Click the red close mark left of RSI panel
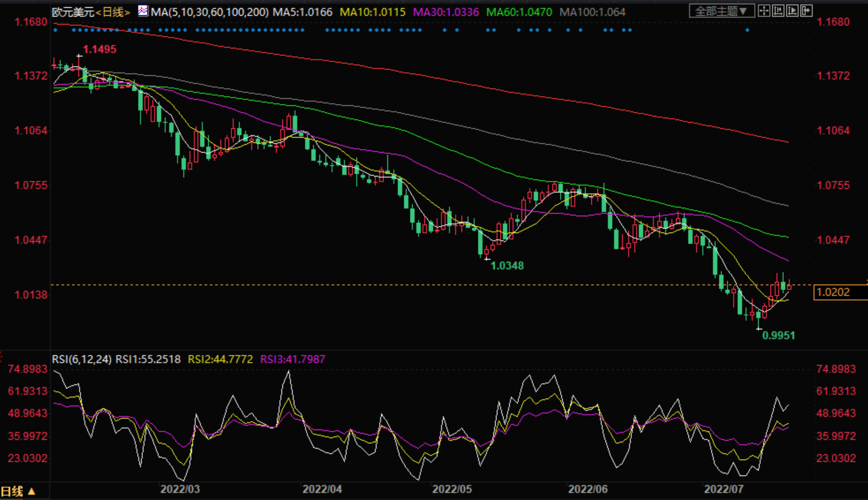 2,356
